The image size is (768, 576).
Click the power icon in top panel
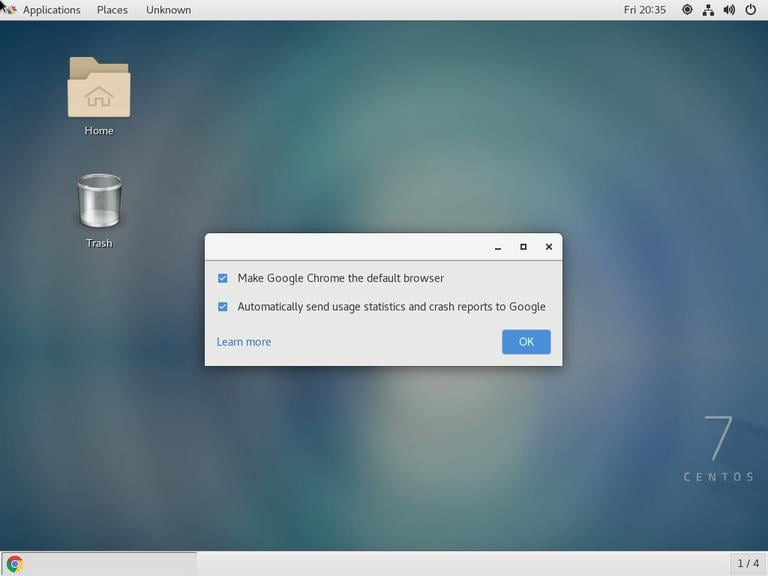click(x=750, y=10)
